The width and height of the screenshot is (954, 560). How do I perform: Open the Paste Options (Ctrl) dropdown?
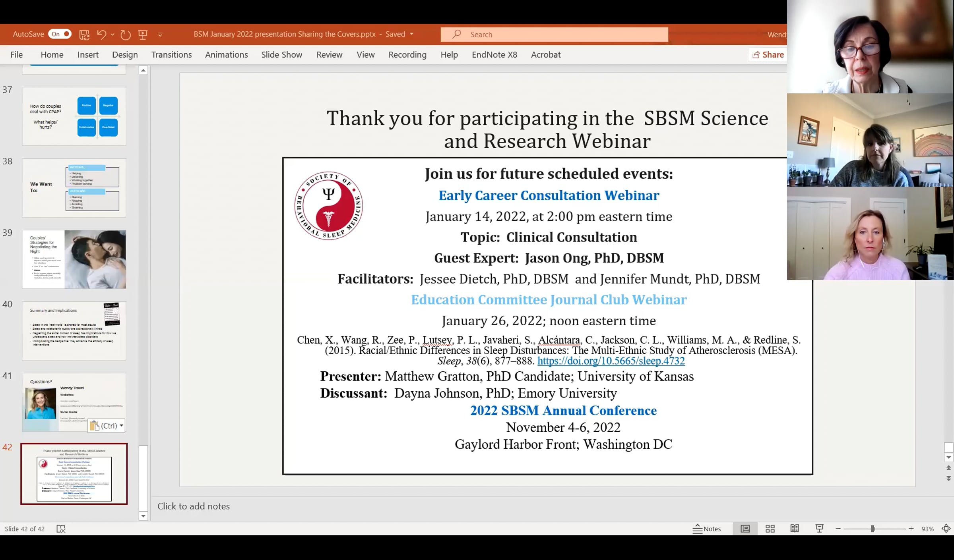point(107,426)
